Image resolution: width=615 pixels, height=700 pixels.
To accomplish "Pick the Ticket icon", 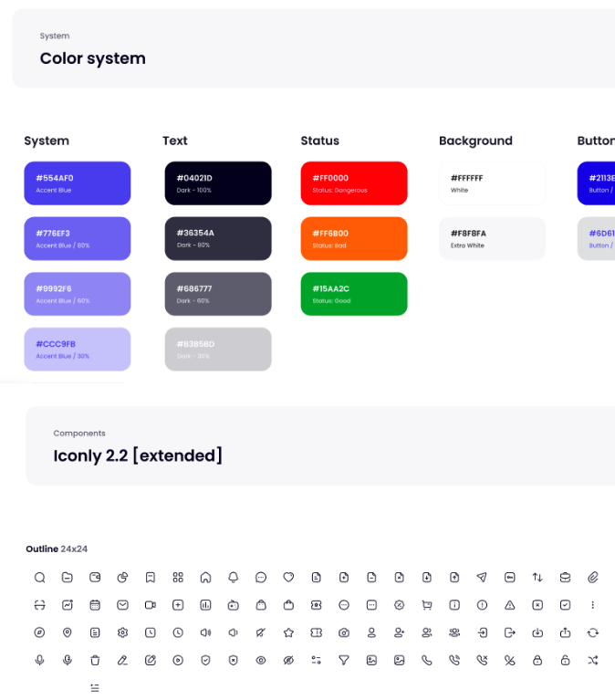I will pos(317,632).
